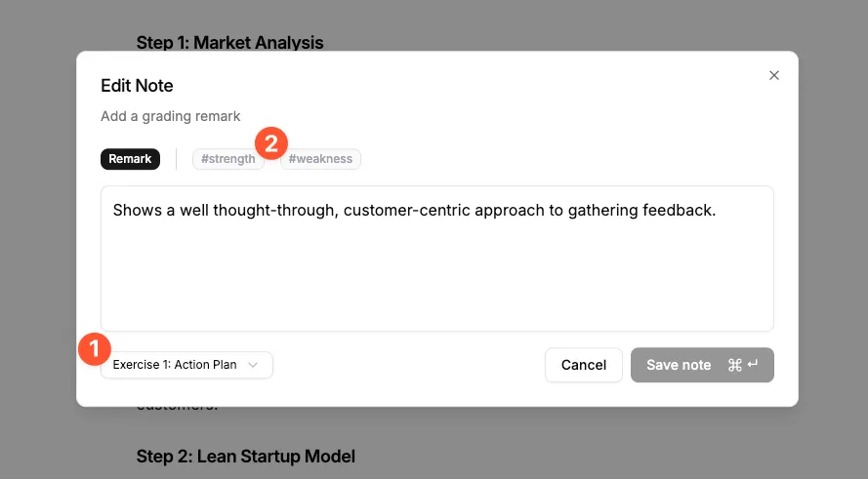Viewport: 868px width, 479px height.
Task: Click Step 1: Market Analysis heading behind dialog
Action: tap(229, 43)
